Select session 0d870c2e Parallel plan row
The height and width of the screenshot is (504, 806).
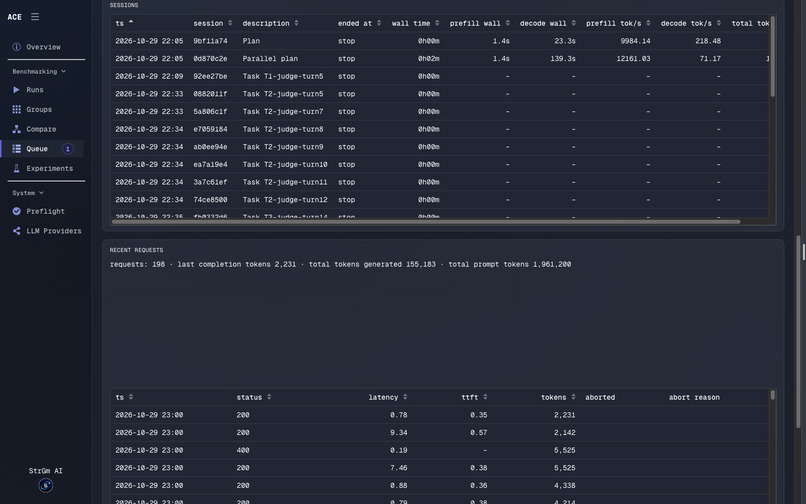click(439, 59)
